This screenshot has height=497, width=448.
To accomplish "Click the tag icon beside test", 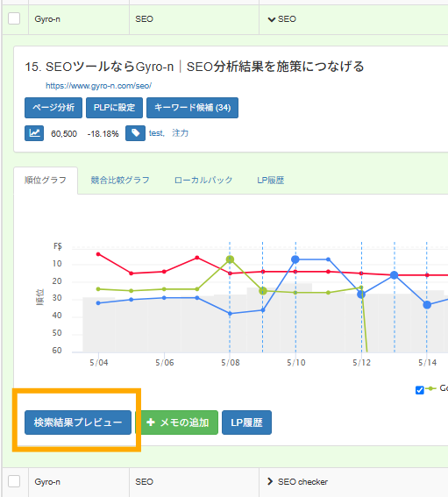I will 135,133.
